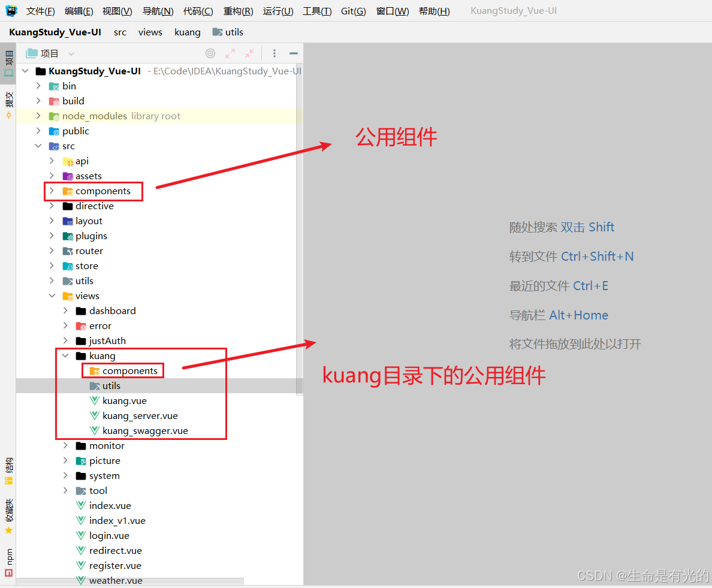Open the 收藏夹 favorites sidebar tab
The height and width of the screenshot is (588, 712).
point(8,516)
